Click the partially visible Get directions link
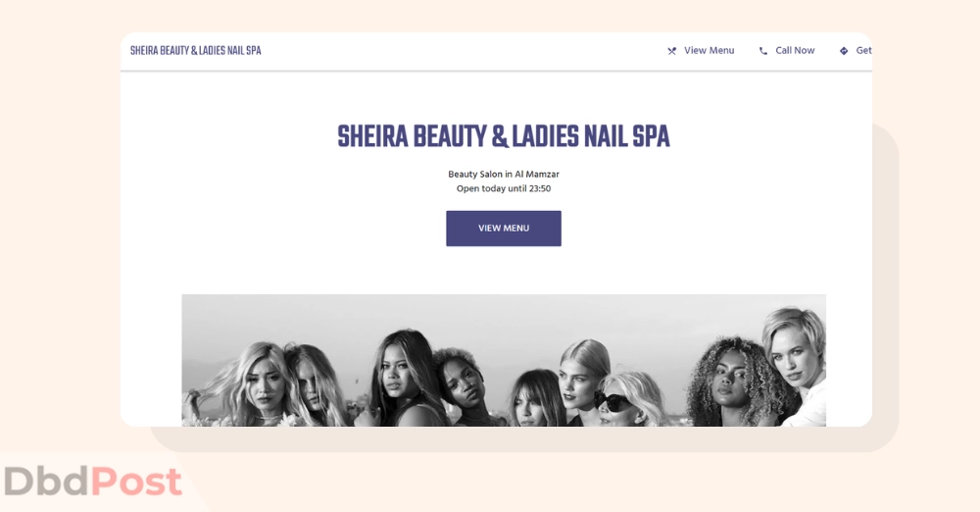The image size is (980, 512). point(863,51)
